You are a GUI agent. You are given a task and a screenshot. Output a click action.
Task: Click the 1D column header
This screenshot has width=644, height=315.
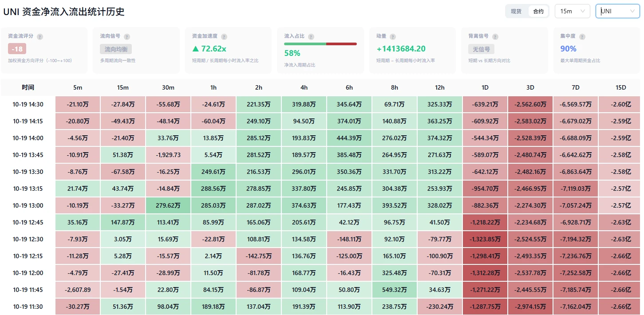485,87
